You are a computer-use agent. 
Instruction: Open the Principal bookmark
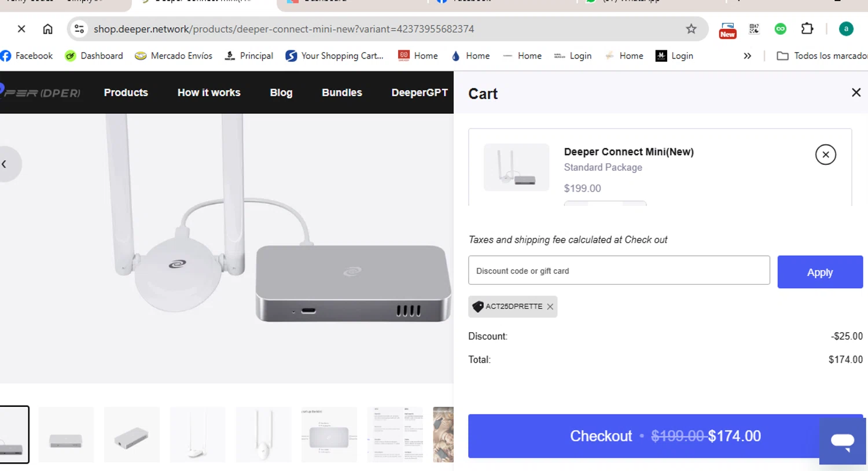249,56
